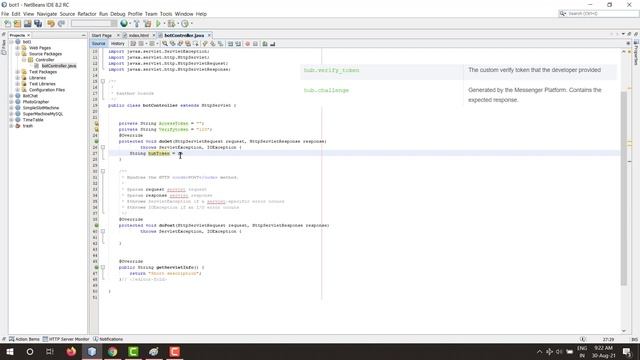
Task: Click the Build Project hammer icon
Action: click(137, 24)
